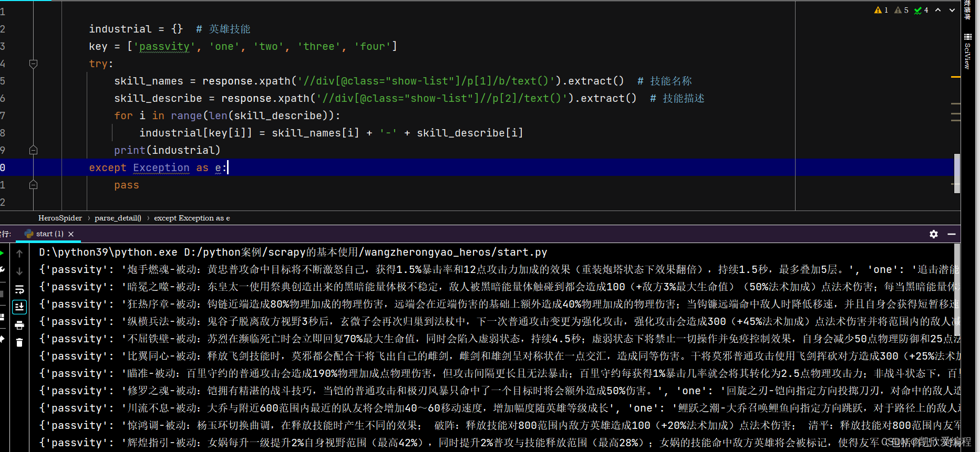Screen dimensions: 980x452
Task: Click fold marker beside the pass line
Action: (33, 185)
